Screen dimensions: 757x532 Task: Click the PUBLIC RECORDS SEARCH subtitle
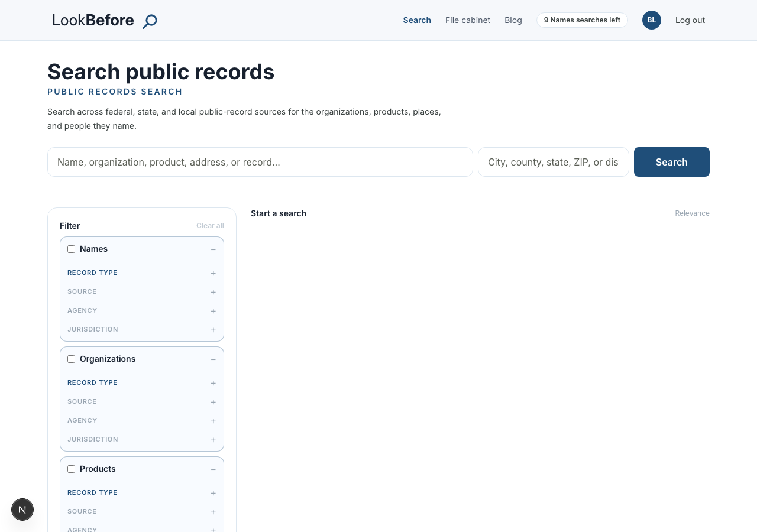point(115,92)
